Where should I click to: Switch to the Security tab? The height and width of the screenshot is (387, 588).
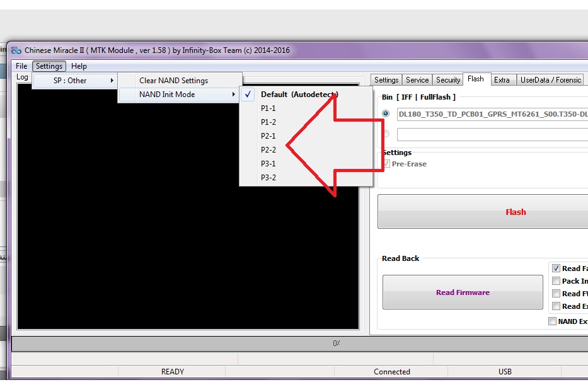click(447, 80)
